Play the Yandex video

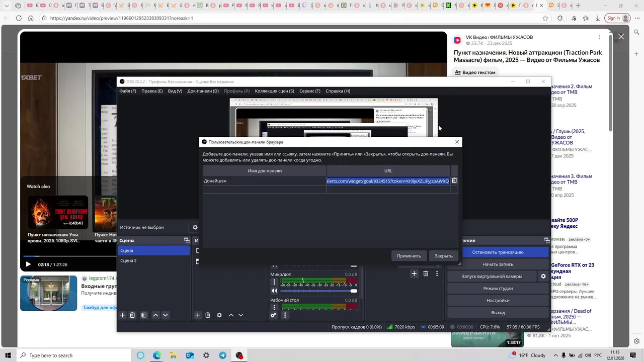(x=28, y=264)
